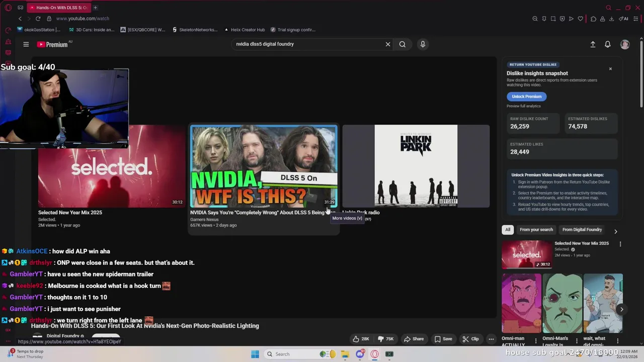Image resolution: width=644 pixels, height=362 pixels.
Task: Open browser tab search magnifier in titlebar
Action: click(608, 8)
